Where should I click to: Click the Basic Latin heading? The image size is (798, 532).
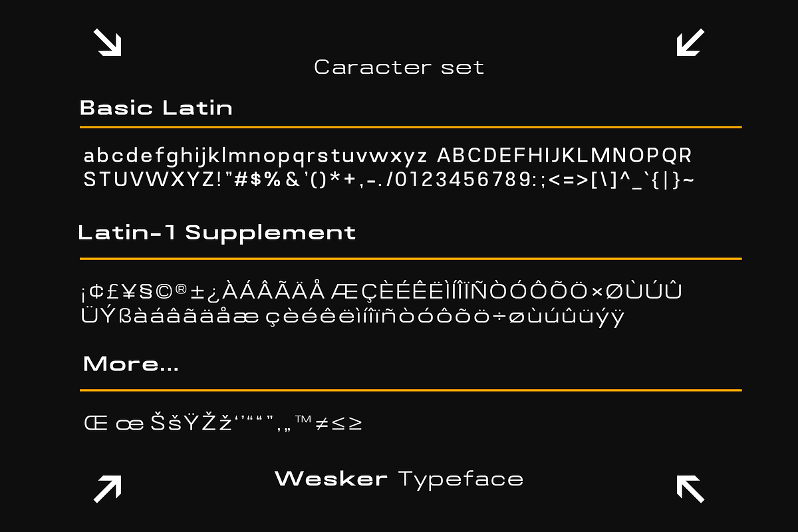[x=156, y=108]
